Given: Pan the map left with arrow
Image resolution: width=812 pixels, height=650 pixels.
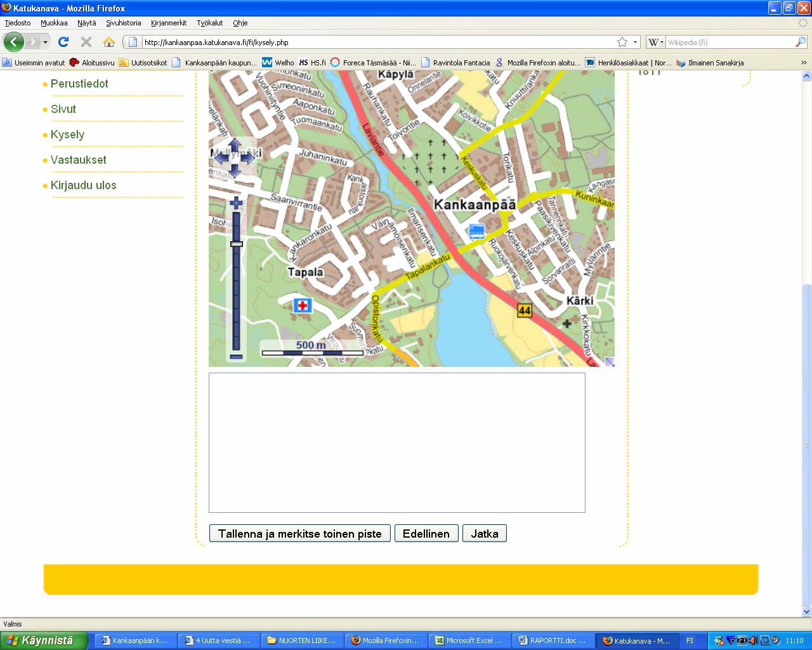Looking at the screenshot, I should click(221, 156).
